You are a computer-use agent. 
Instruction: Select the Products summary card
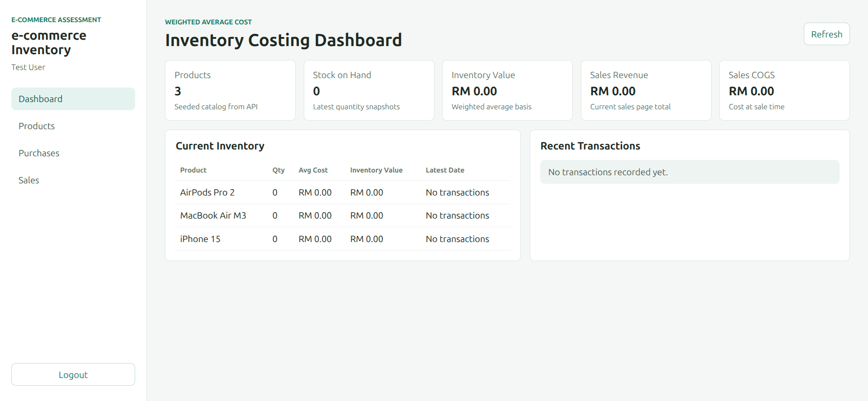pyautogui.click(x=230, y=90)
